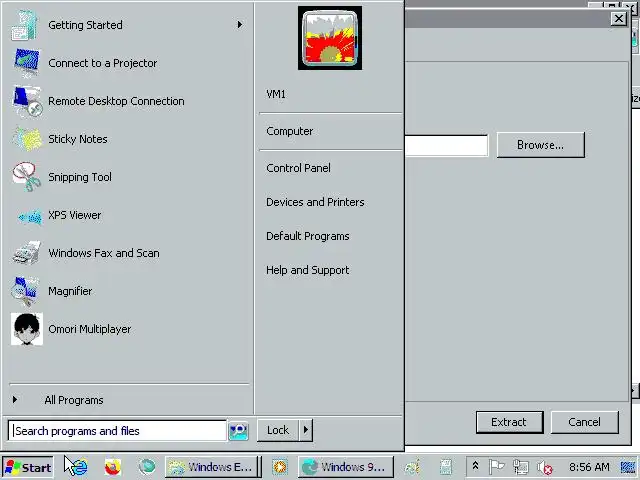Click Browse in the extract dialog
Image resolution: width=640 pixels, height=480 pixels.
[541, 145]
